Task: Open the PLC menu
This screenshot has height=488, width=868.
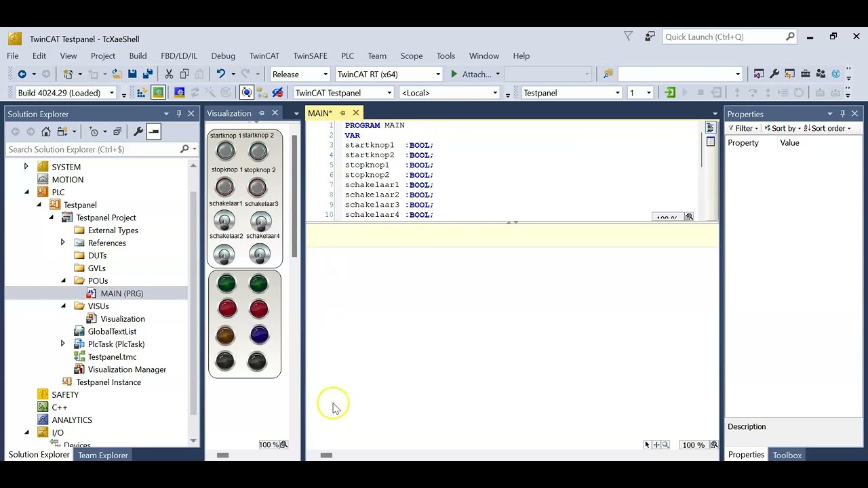Action: [x=348, y=56]
